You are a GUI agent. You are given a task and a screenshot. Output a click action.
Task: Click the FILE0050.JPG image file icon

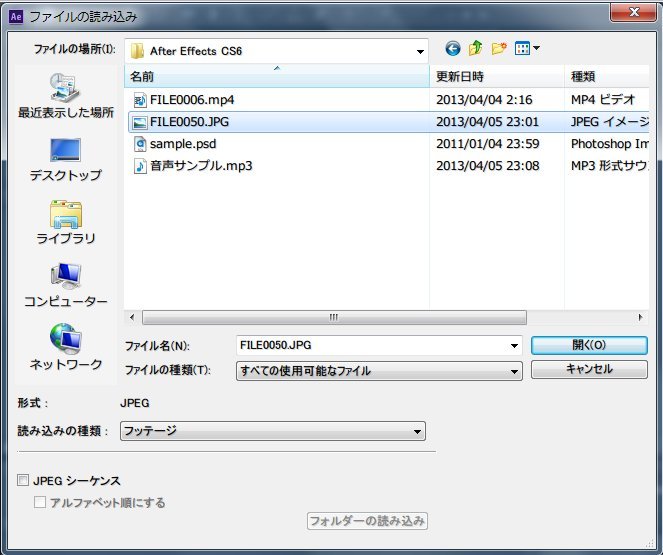click(140, 122)
